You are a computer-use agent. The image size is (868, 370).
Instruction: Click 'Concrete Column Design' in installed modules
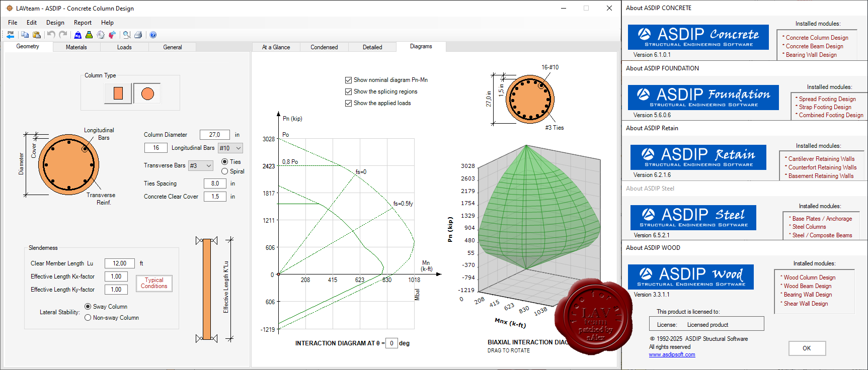coord(817,38)
